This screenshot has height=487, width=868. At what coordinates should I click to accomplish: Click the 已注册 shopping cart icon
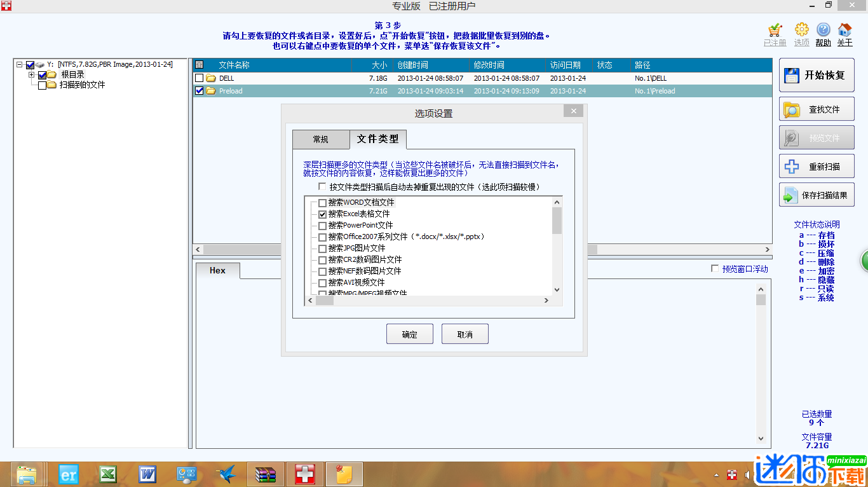tap(775, 32)
